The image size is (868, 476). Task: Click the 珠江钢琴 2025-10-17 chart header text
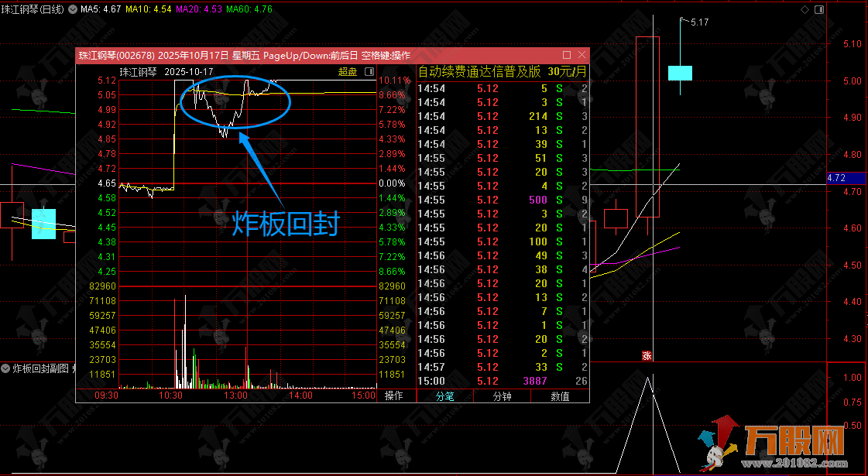click(x=166, y=72)
